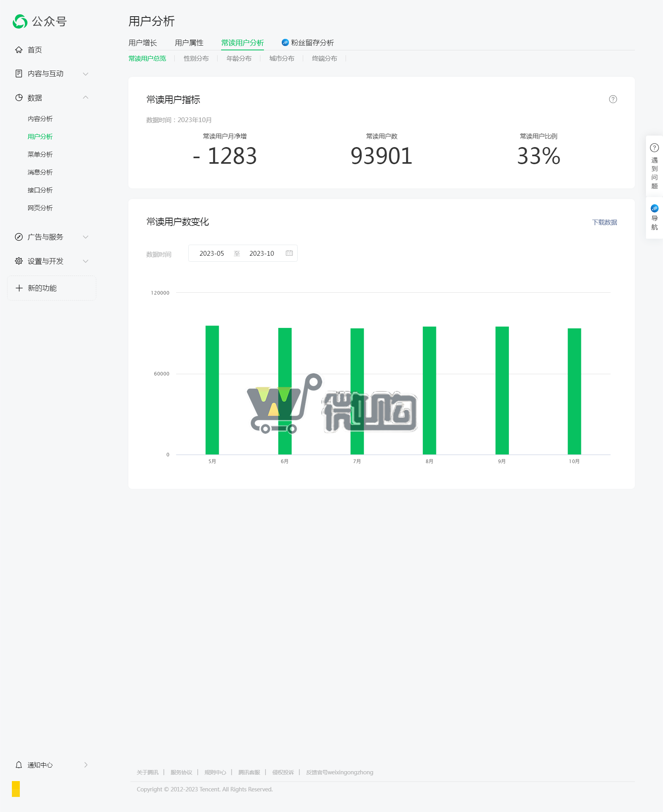663x812 pixels.
Task: Go to 首页 via the home icon
Action: pos(19,50)
